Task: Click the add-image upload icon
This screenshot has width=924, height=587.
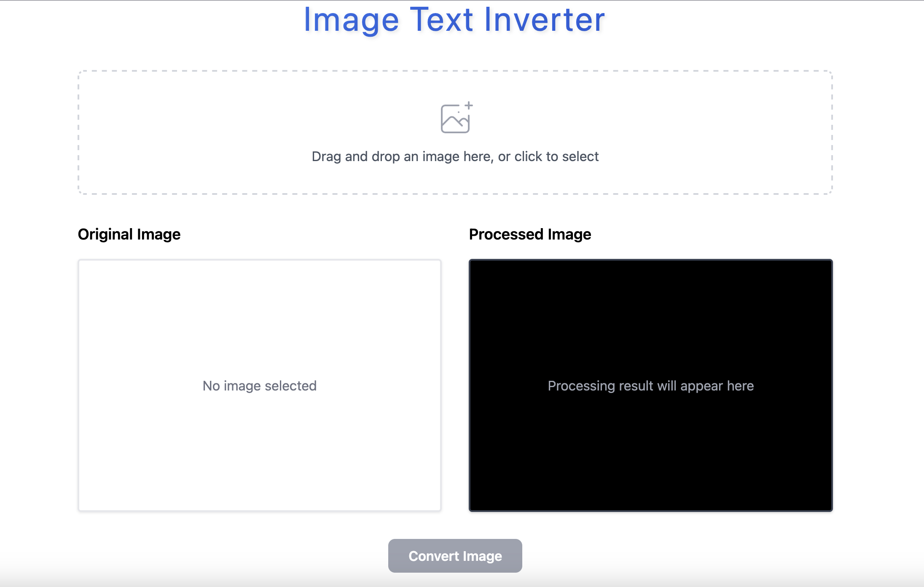Action: 456,118
